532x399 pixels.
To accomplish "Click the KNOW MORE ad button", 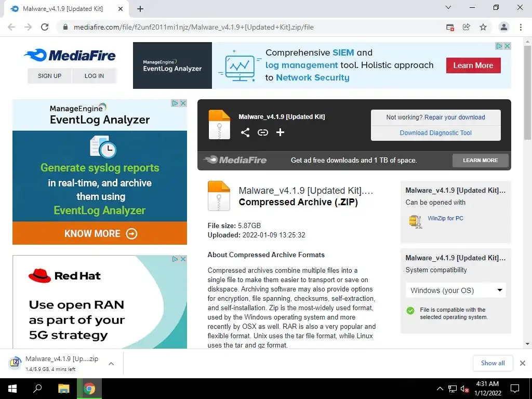I will point(100,233).
